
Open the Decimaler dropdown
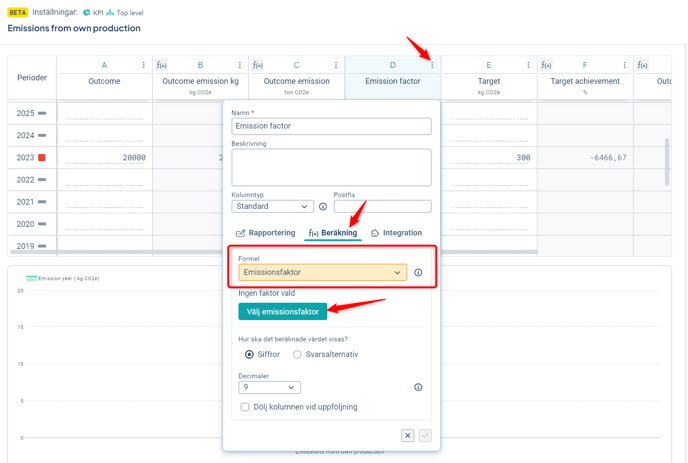click(269, 387)
